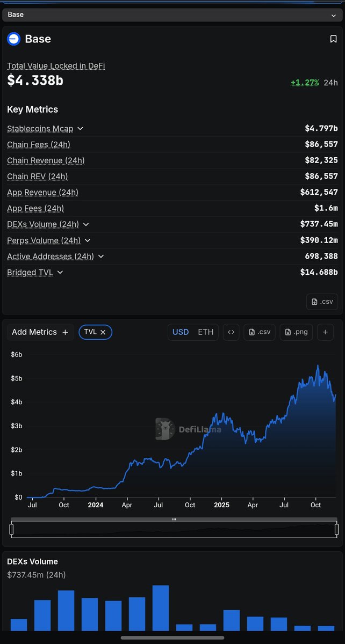Image resolution: width=345 pixels, height=644 pixels.
Task: Expand Stablecoins Mcap details
Action: point(80,129)
